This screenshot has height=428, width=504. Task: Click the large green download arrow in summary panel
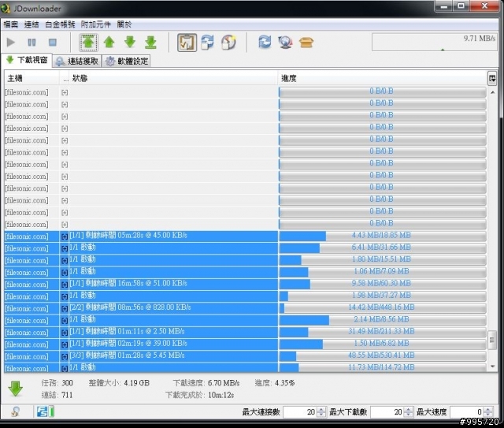tap(16, 389)
